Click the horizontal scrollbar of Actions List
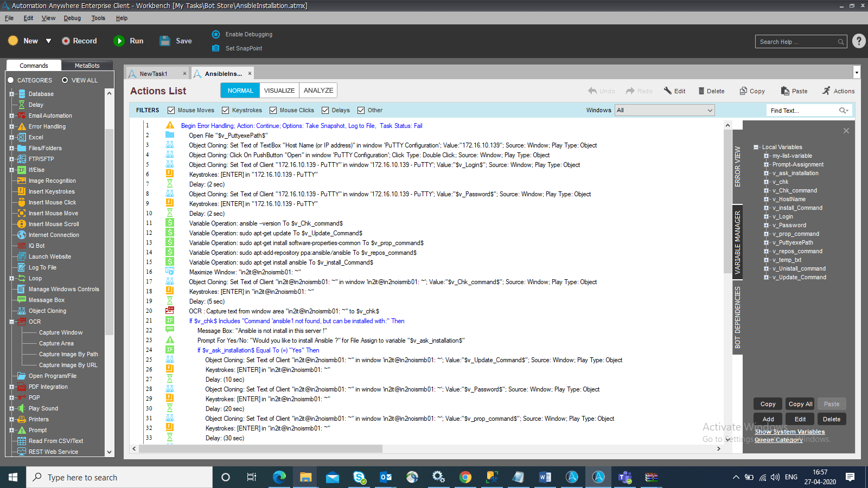Screen dimensions: 868x488 [260, 449]
